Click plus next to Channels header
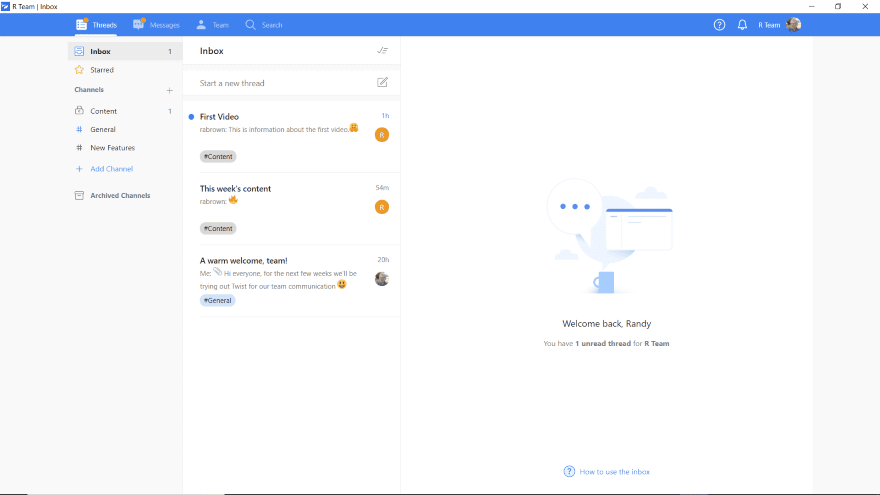The width and height of the screenshot is (880, 495). click(169, 90)
